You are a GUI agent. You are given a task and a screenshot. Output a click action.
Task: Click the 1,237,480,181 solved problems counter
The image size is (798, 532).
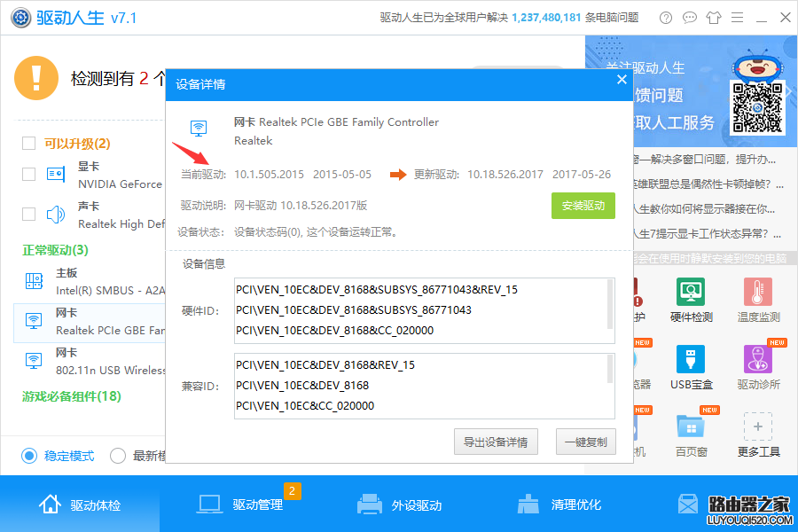546,18
